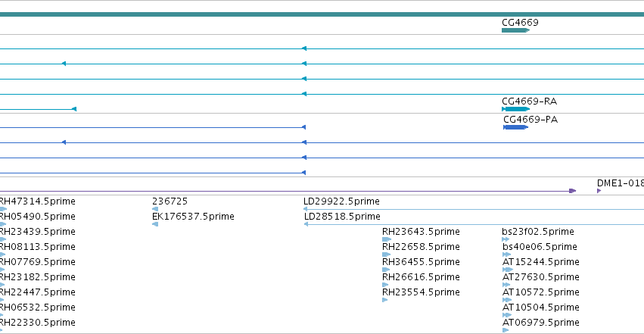The width and height of the screenshot is (644, 334).
Task: Click the AT27630.5prime label
Action: tap(540, 277)
